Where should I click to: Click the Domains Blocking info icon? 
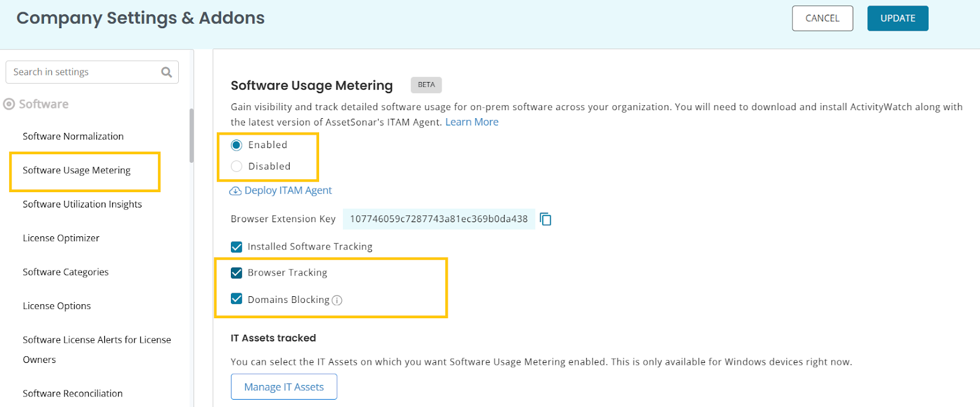[337, 300]
